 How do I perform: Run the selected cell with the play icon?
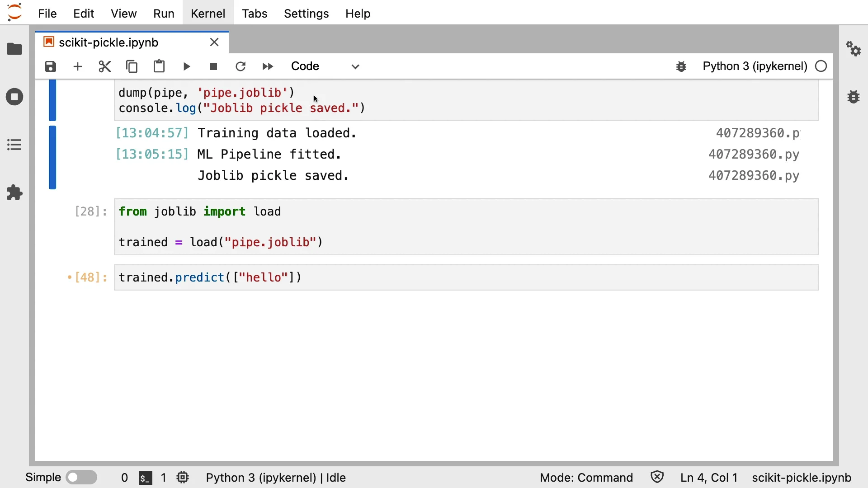click(x=187, y=67)
